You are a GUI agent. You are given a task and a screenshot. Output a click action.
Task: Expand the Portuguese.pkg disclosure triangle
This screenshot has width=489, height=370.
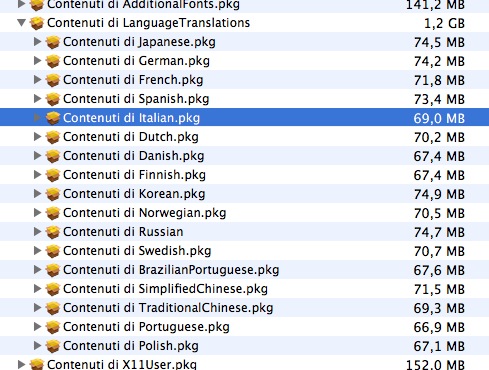pyautogui.click(x=38, y=327)
